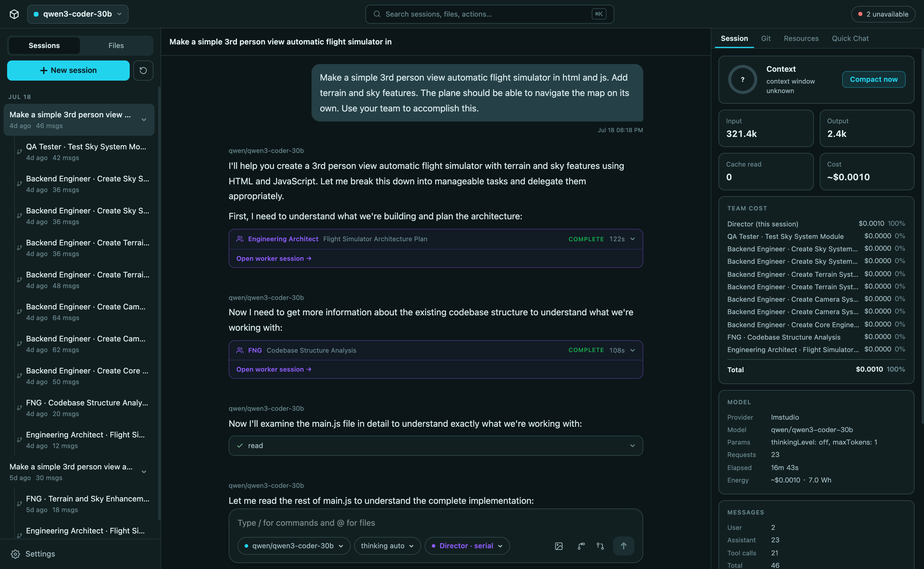The image size is (924, 569).
Task: Start a New session
Action: pyautogui.click(x=68, y=70)
